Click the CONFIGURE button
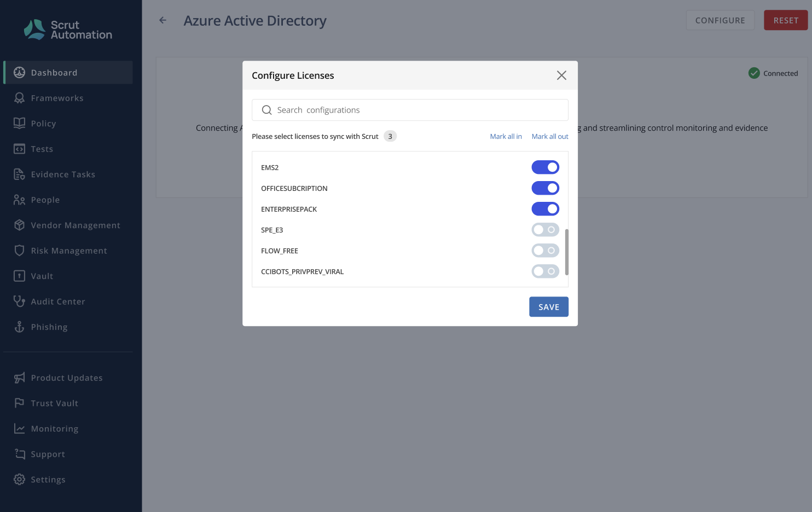This screenshot has width=812, height=512. click(720, 20)
